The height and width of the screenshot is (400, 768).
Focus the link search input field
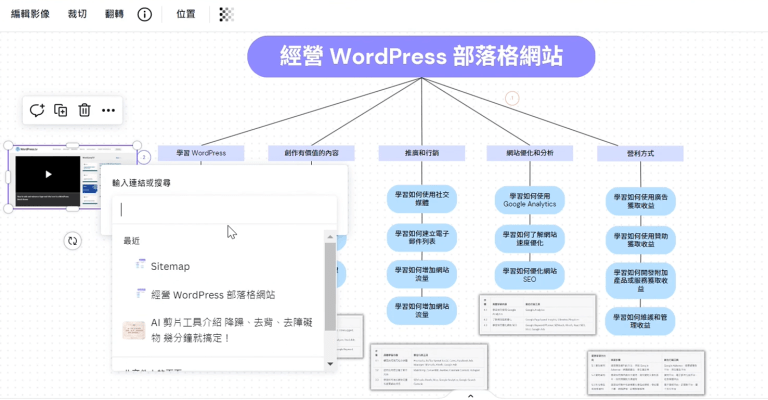coord(224,210)
